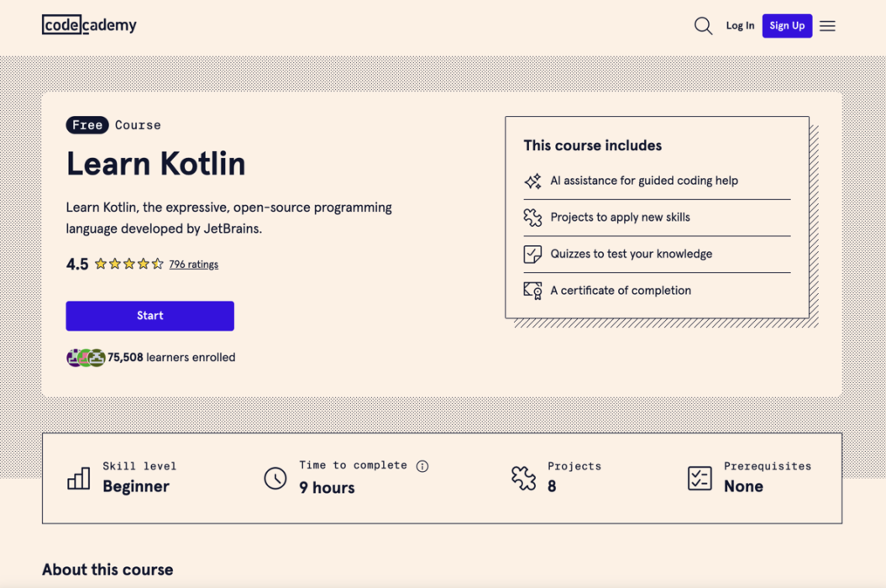Click the AI assistance sparkle icon
886x588 pixels.
coord(532,181)
